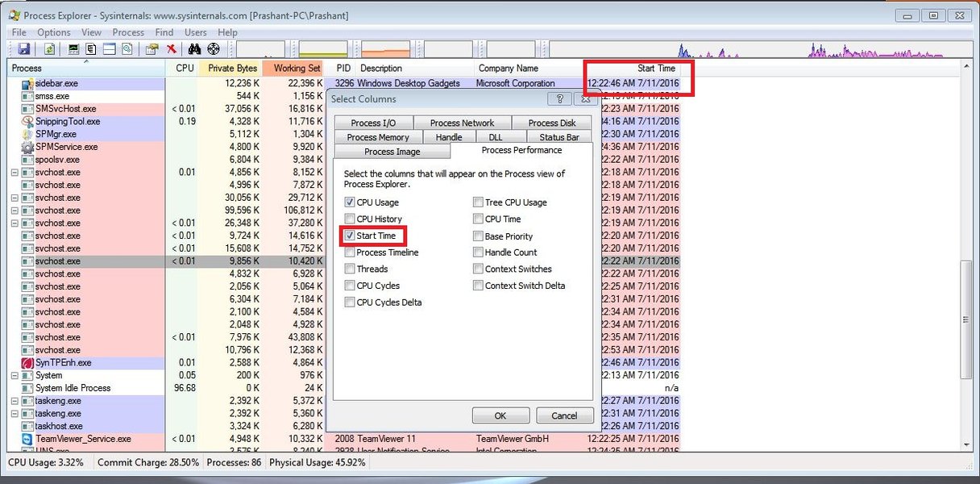Screen dimensions: 980x484
Task: Click the scrollbar up arrow
Action: (965, 68)
